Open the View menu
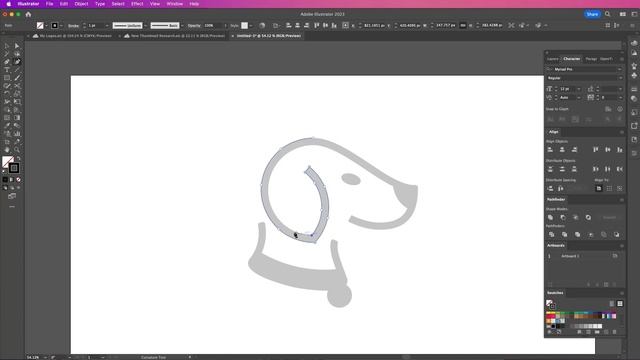This screenshot has width=640, height=360. point(155,4)
